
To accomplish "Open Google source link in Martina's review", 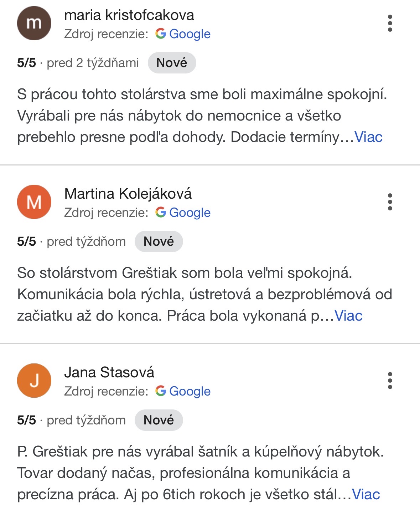I will [x=190, y=213].
